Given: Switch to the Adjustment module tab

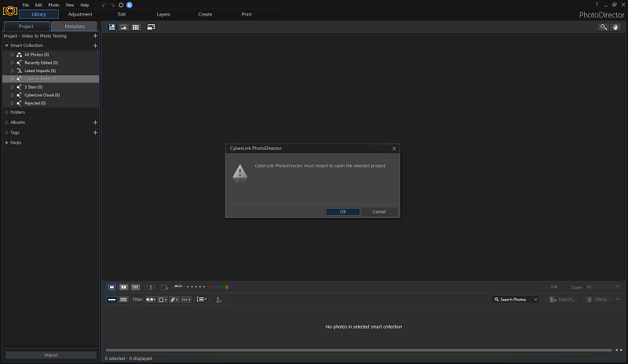Looking at the screenshot, I should 80,14.
